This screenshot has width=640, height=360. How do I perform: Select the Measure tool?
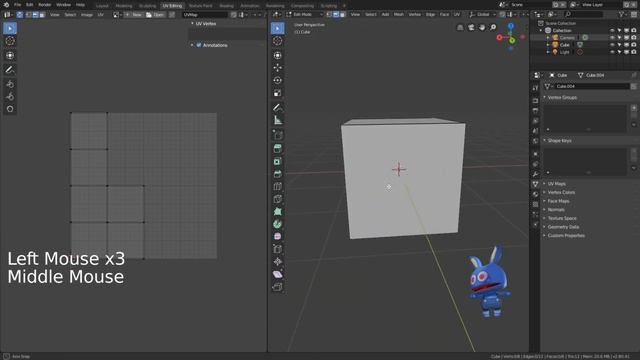point(278,120)
